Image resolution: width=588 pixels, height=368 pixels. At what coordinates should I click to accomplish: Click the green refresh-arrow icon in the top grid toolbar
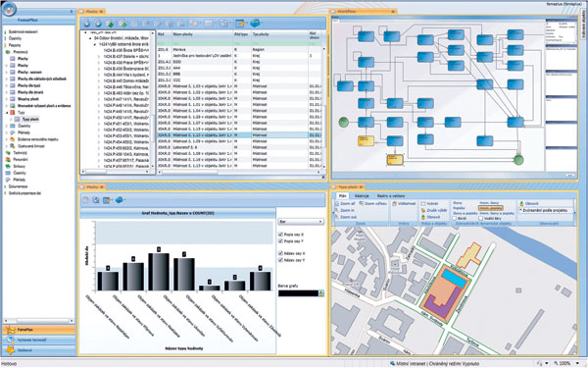(x=110, y=24)
